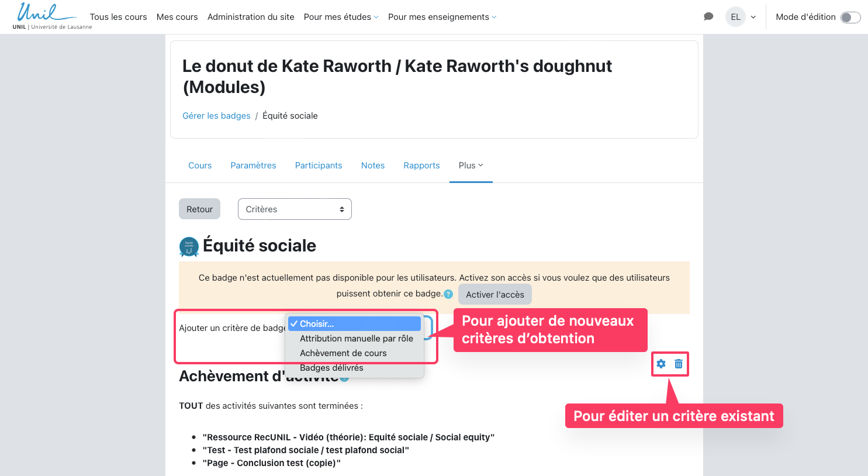
Task: Delete the criterion with trash icon
Action: point(679,364)
